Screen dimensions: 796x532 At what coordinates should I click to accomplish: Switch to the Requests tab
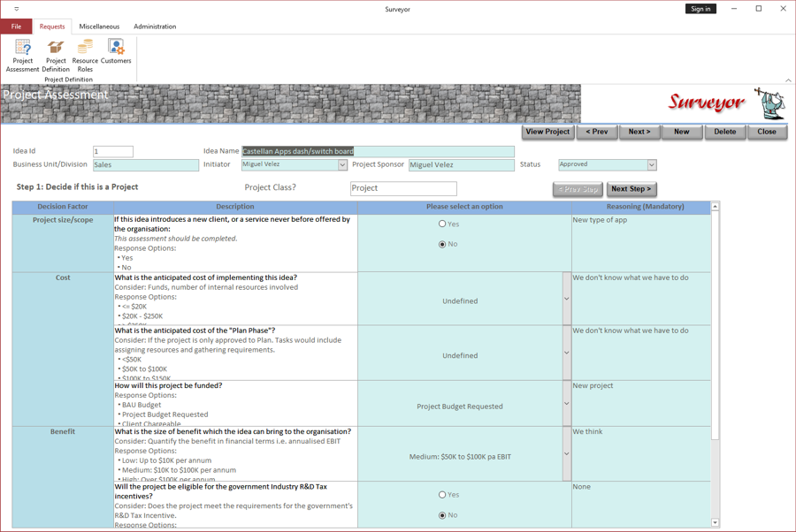coord(52,27)
